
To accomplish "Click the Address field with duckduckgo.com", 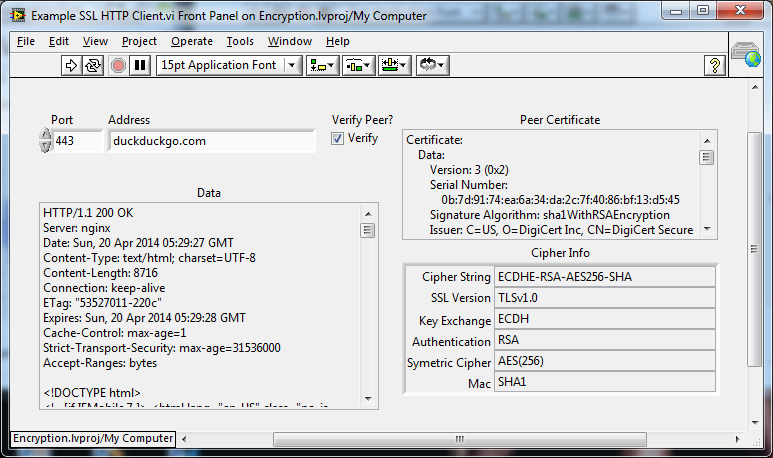I will (x=211, y=141).
